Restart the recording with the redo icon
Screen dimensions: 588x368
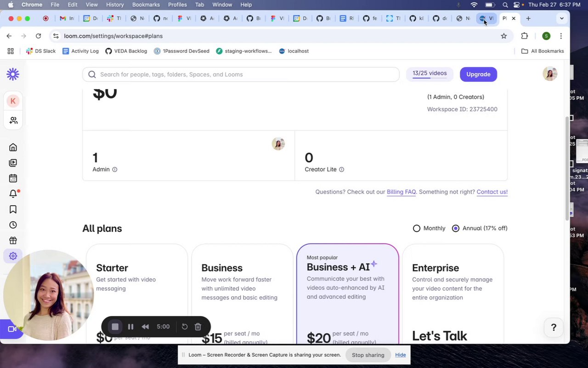click(x=185, y=327)
